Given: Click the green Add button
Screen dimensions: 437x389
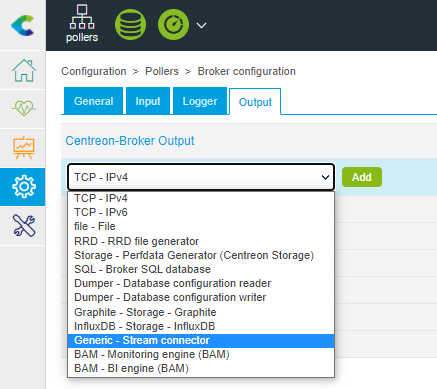Looking at the screenshot, I should (362, 177).
